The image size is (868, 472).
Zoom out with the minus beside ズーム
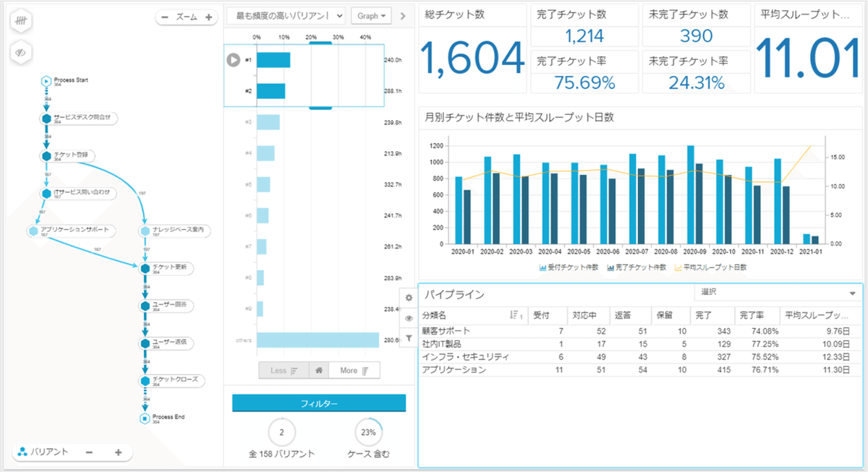pyautogui.click(x=166, y=17)
